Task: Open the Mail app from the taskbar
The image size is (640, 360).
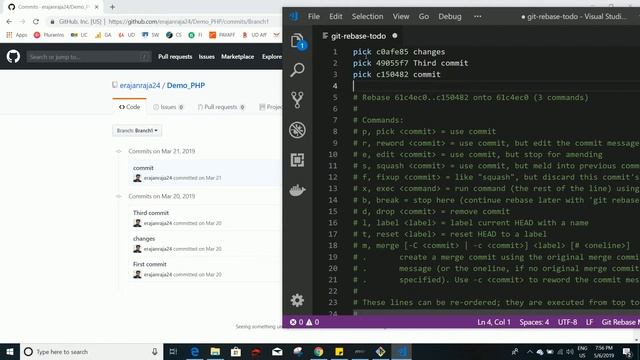Action: coord(277,352)
